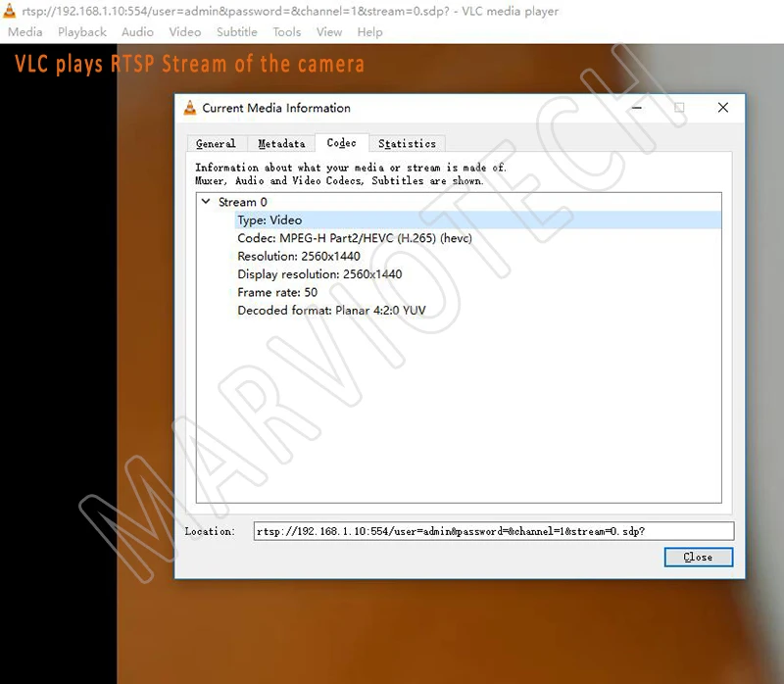Click the Location RTSP URL field
Screen dimensions: 784x684
point(494,531)
